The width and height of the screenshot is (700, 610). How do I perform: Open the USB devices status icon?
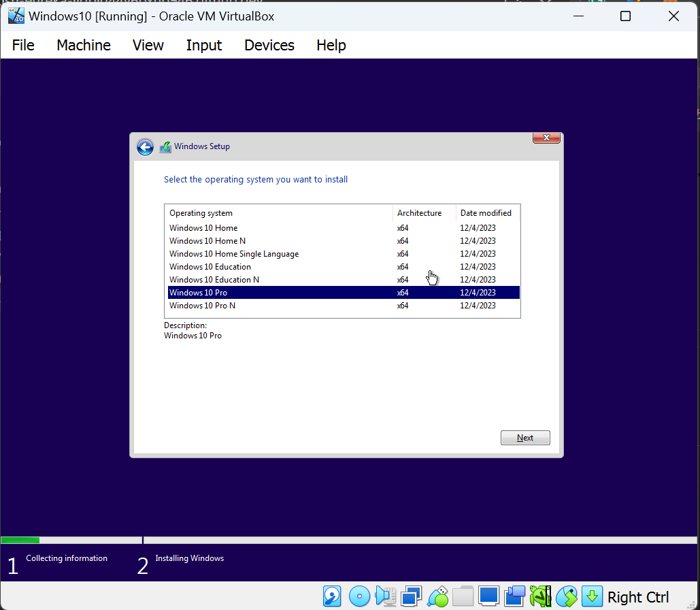(437, 596)
